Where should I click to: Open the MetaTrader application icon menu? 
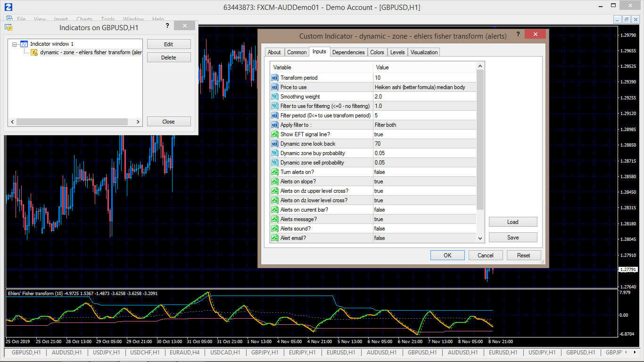8,7
